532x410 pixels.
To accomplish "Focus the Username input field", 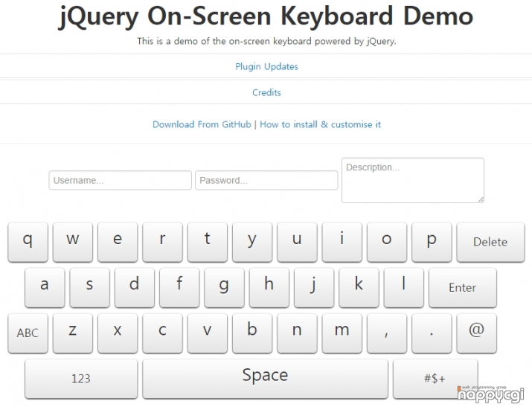I will [x=120, y=180].
